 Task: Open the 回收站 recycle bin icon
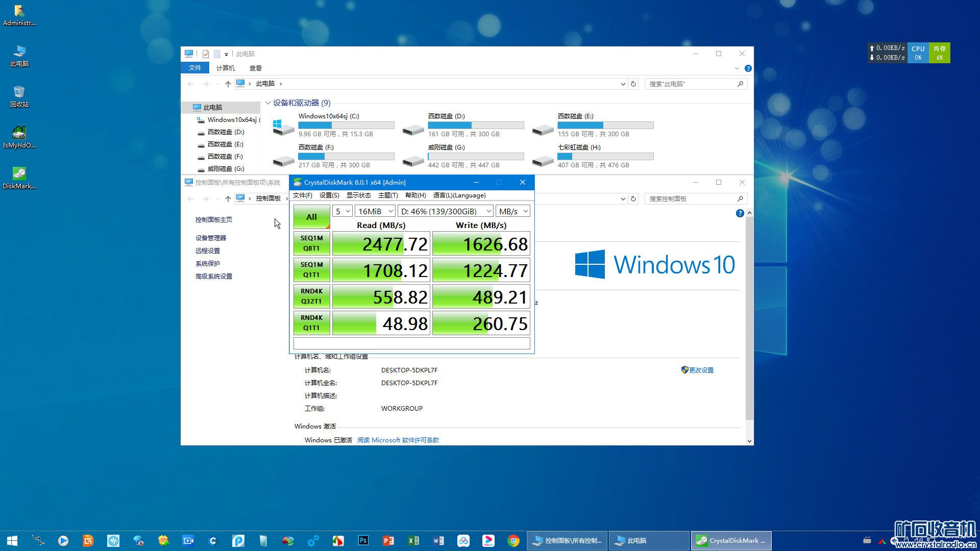19,97
